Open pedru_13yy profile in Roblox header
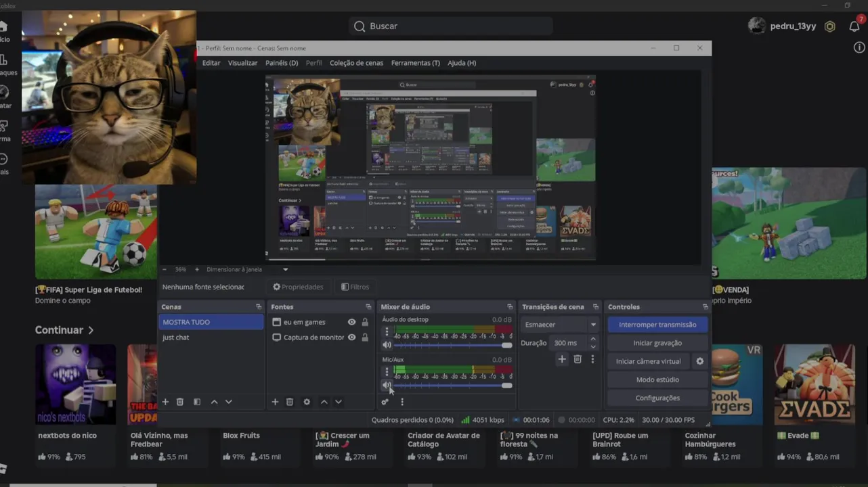The width and height of the screenshot is (868, 487). pos(782,26)
